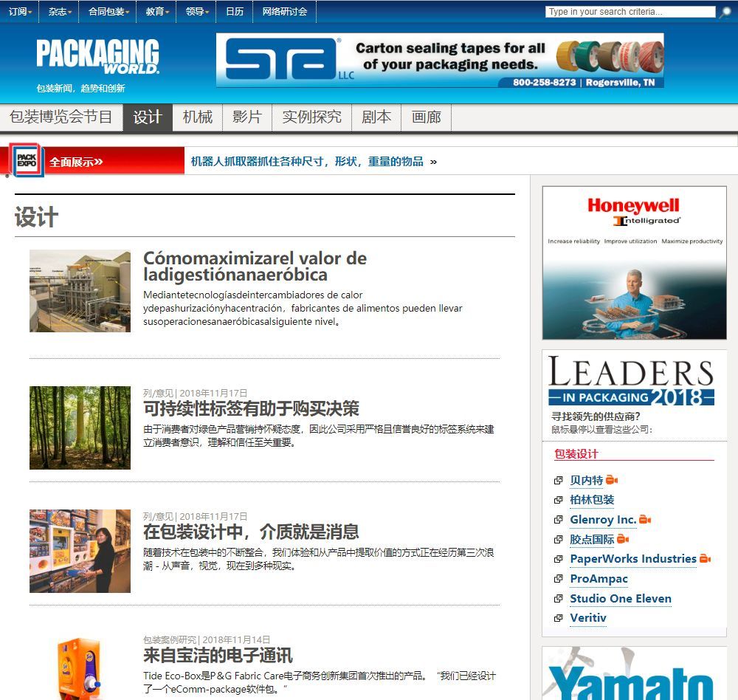
Task: Click the arrow after the robot gripper headline
Action: (x=433, y=162)
